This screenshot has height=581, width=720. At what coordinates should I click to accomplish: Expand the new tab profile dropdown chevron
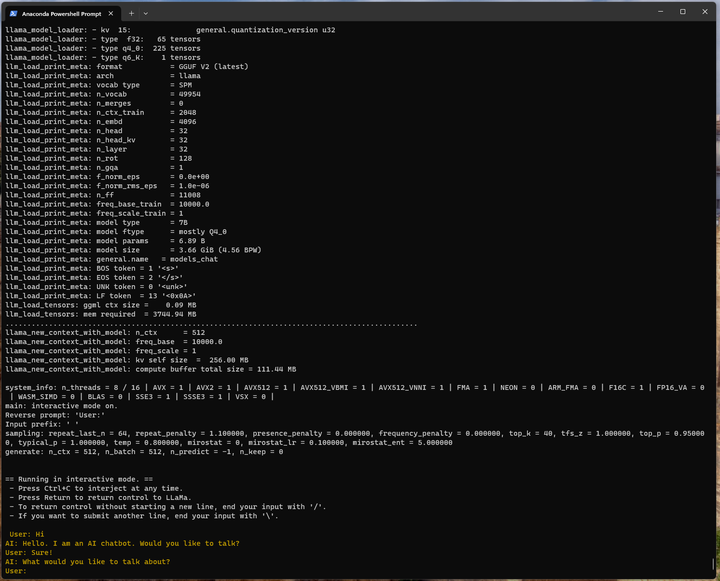(146, 13)
